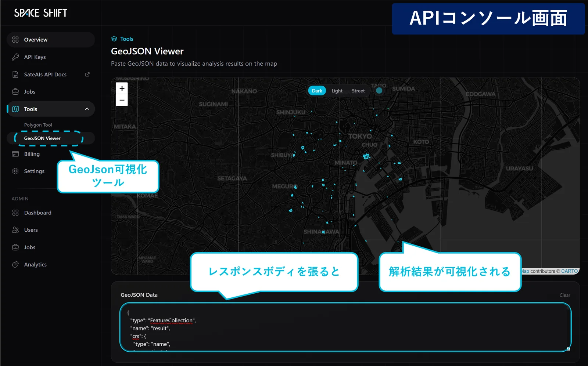The image size is (588, 366).
Task: Click the API Keys key icon
Action: click(x=15, y=57)
